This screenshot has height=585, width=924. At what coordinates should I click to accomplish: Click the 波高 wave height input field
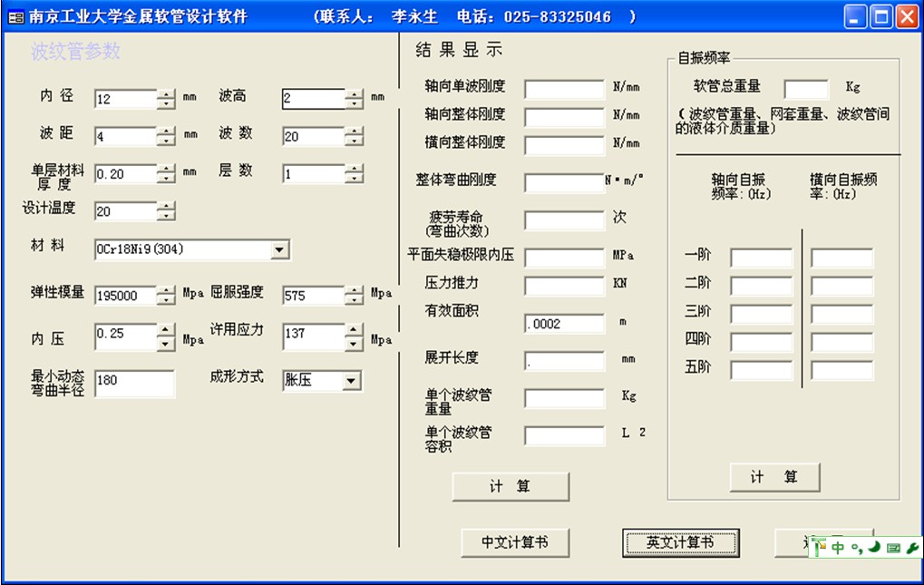click(314, 99)
